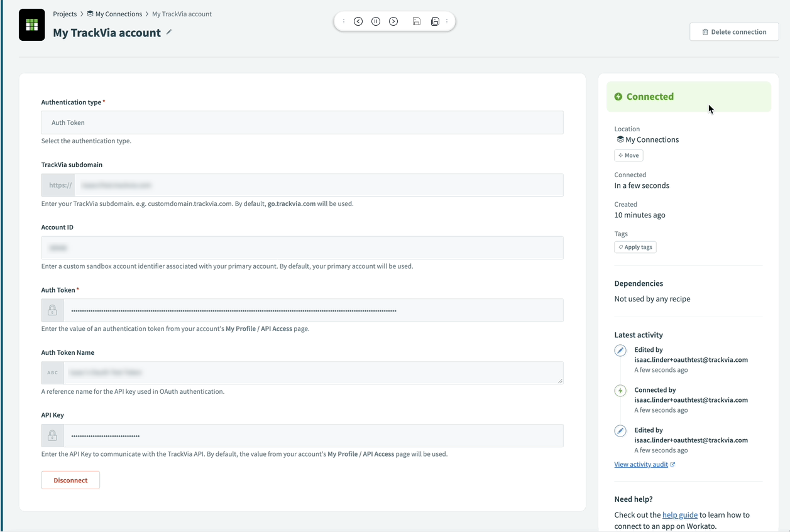
Task: Click the Move button under Location
Action: click(x=628, y=155)
